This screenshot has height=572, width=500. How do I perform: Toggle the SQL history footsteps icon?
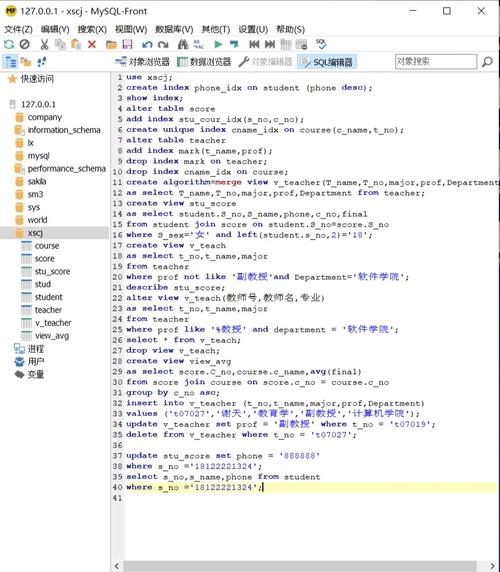click(42, 62)
